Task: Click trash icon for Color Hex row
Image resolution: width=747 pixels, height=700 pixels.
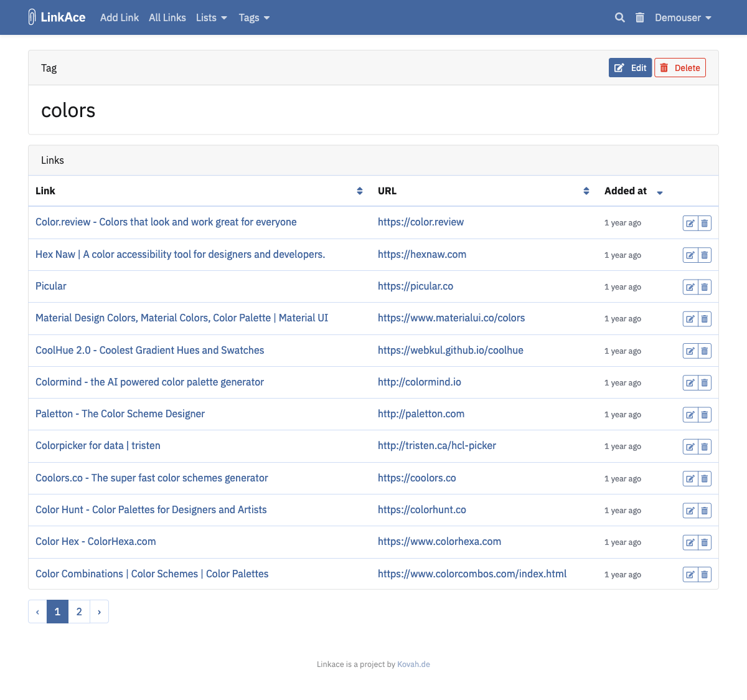Action: (705, 542)
